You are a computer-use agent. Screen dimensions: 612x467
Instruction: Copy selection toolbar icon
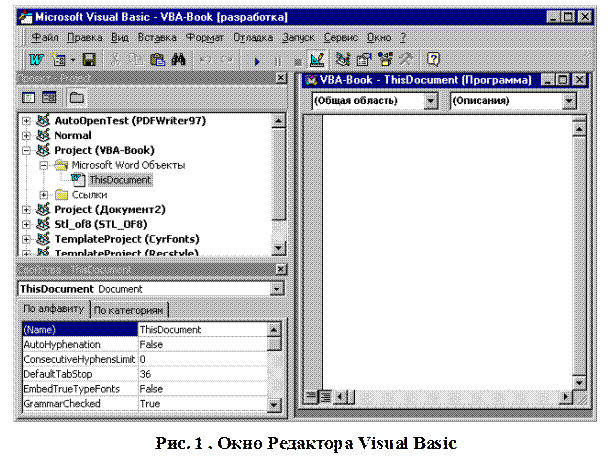(x=136, y=60)
